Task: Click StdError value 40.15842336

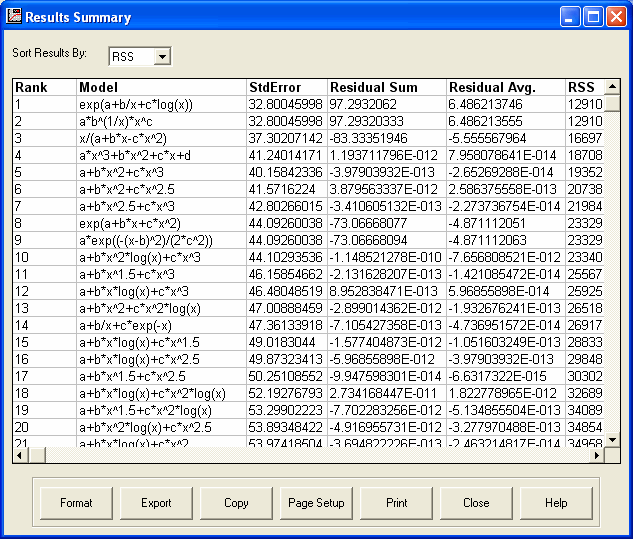Action: [x=285, y=172]
